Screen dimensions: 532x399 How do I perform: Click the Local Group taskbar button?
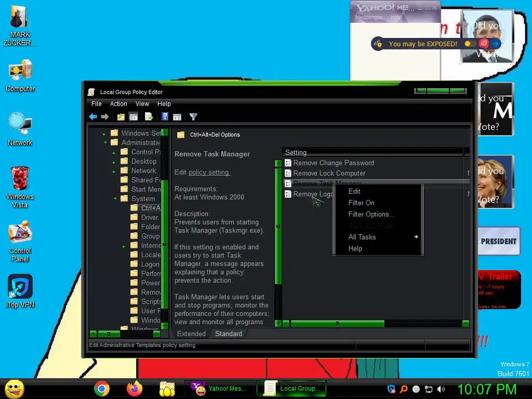click(x=292, y=389)
